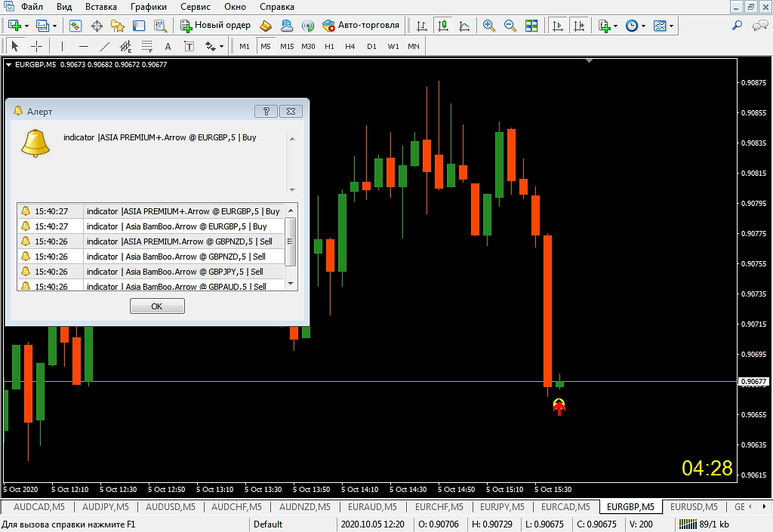Screen dimensions: 773x532
Task: Zoom in on the chart
Action: (x=488, y=26)
